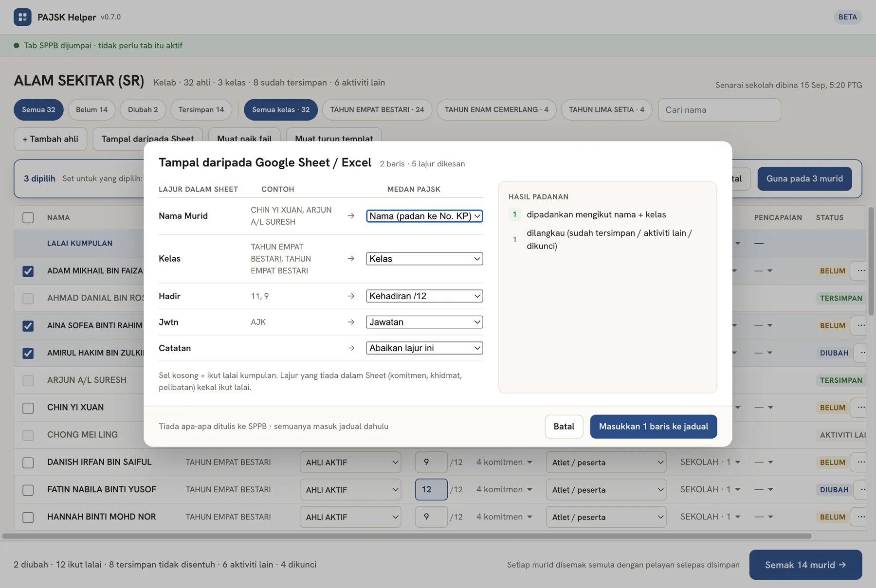Click the Muat turun templat button
Screen dimensions: 876x588
click(x=334, y=136)
